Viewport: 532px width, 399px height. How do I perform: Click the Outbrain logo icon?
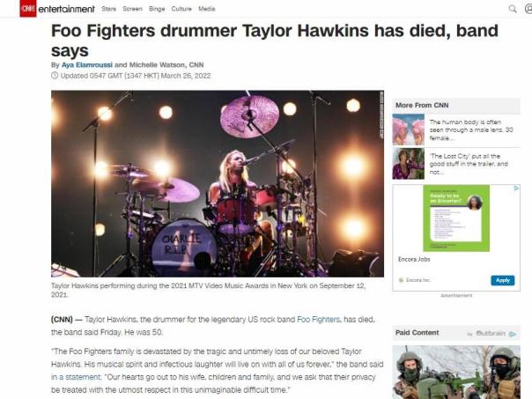(495, 334)
